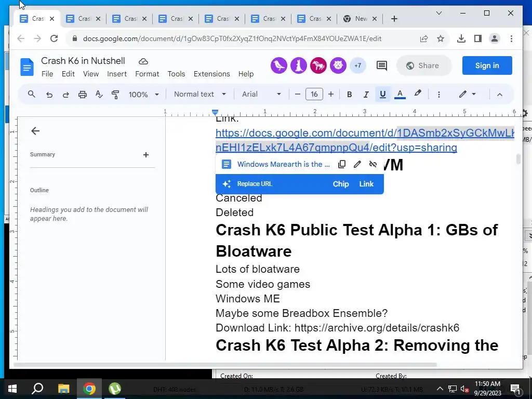532x399 pixels.
Task: Open a new browser tab
Action: [394, 19]
